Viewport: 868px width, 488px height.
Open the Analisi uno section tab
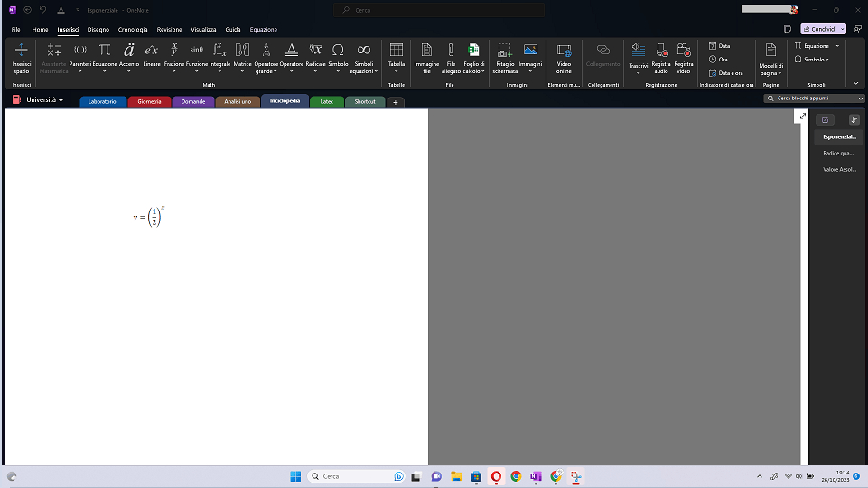click(238, 101)
